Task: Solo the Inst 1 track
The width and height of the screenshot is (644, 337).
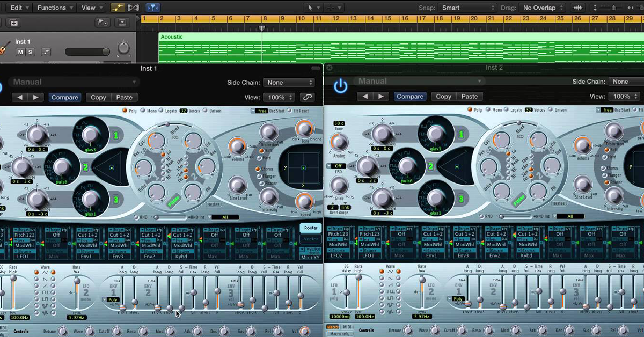Action: click(31, 52)
